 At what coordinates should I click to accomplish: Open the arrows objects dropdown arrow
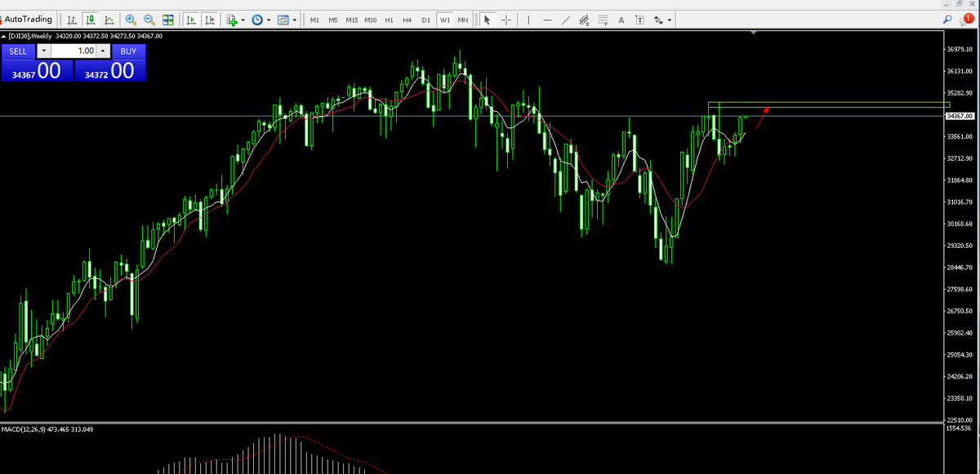click(670, 20)
